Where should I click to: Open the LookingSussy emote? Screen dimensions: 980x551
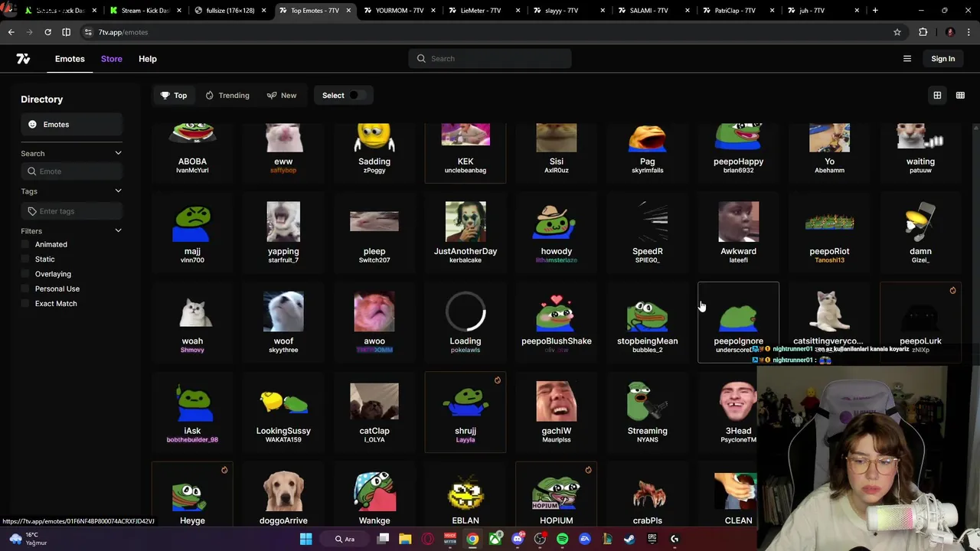click(x=283, y=412)
